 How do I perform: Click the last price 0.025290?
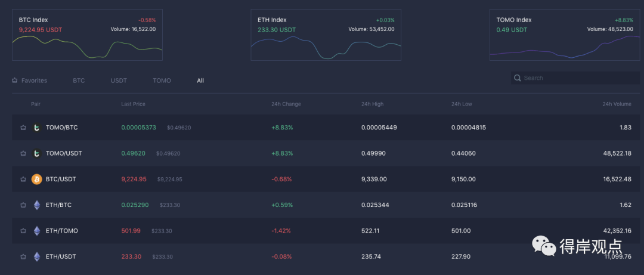click(135, 205)
